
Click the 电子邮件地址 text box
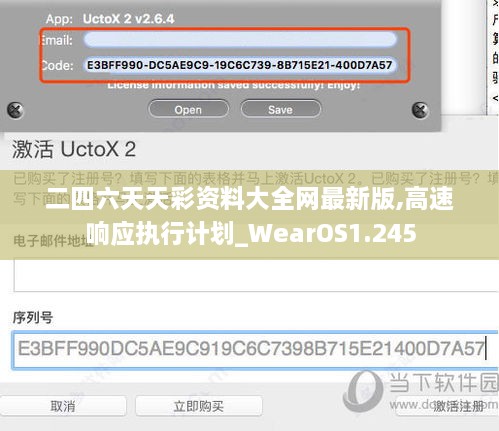256,276
